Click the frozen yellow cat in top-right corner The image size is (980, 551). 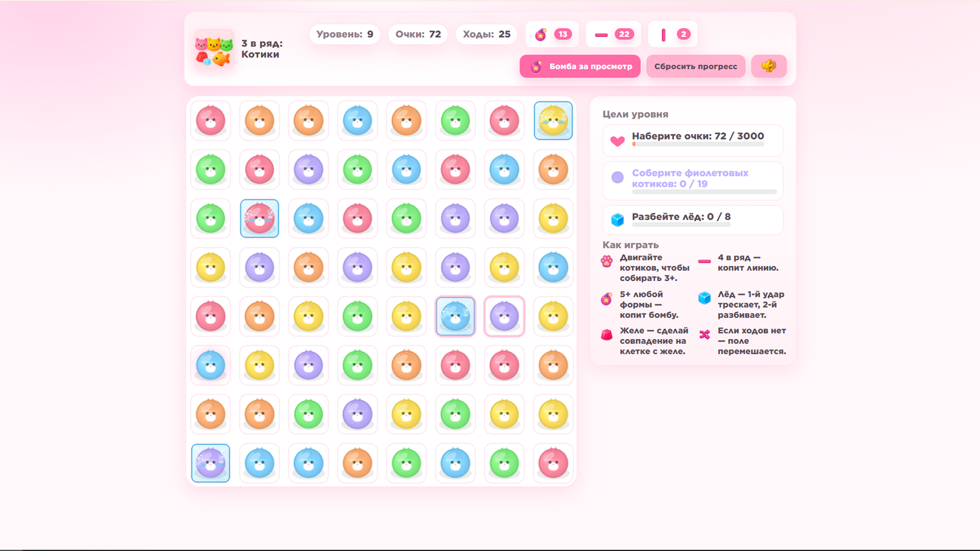pyautogui.click(x=553, y=120)
